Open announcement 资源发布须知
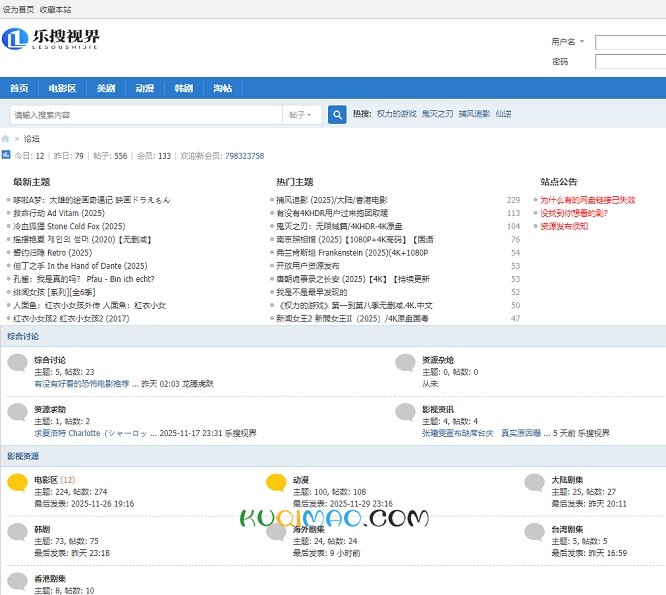Image resolution: width=666 pixels, height=595 pixels. [564, 226]
